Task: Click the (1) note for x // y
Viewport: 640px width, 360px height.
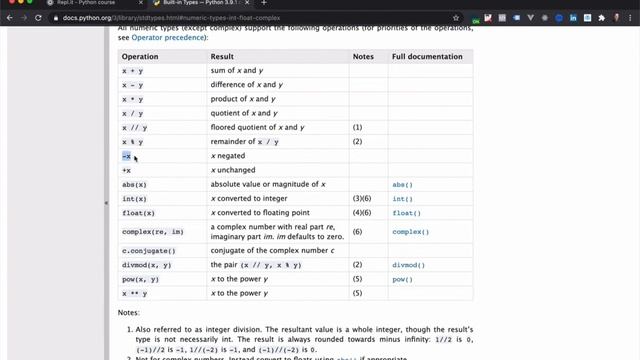Action: pos(358,127)
